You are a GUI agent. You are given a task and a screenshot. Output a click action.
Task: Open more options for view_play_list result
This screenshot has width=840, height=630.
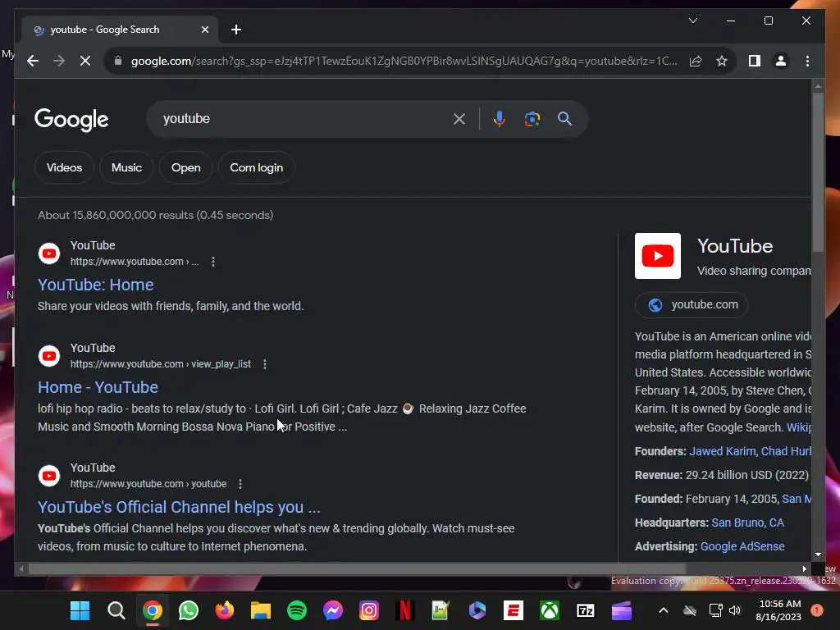(x=265, y=364)
